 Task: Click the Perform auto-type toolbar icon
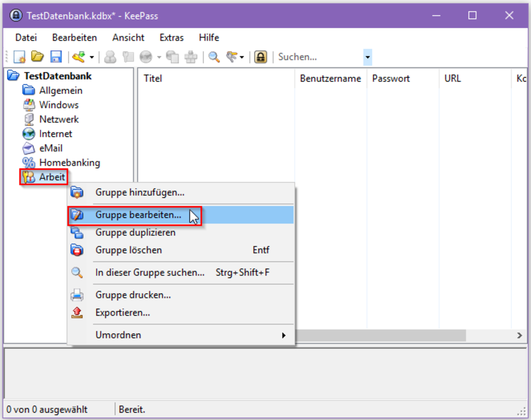(x=191, y=57)
